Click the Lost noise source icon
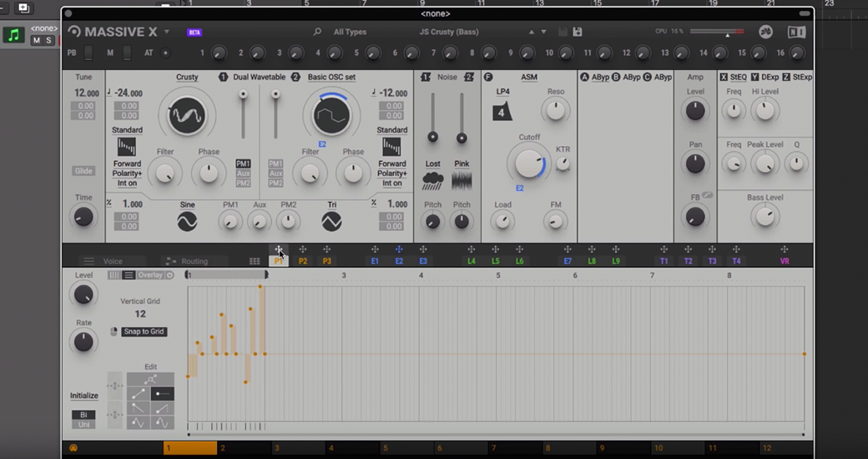This screenshot has width=868, height=459. (432, 181)
